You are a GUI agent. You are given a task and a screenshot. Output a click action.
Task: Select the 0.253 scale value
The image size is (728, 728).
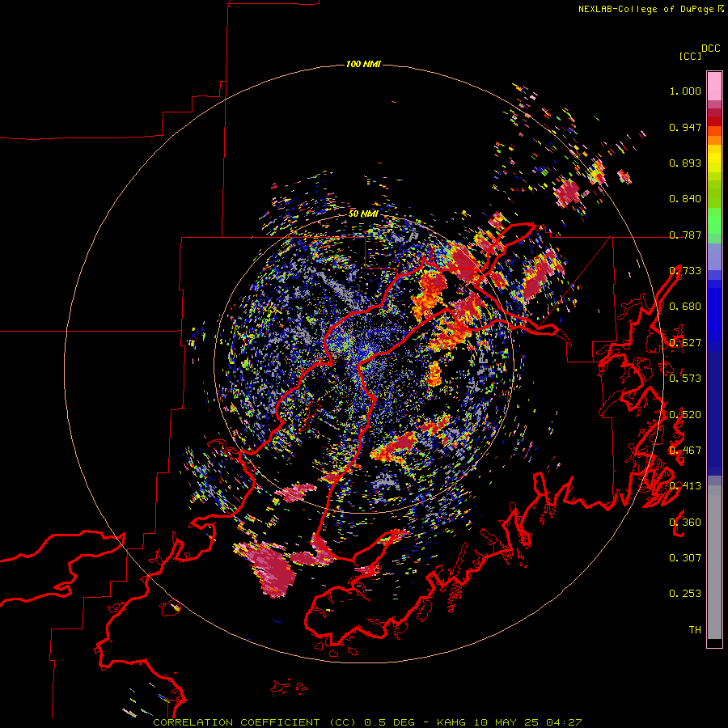point(685,594)
